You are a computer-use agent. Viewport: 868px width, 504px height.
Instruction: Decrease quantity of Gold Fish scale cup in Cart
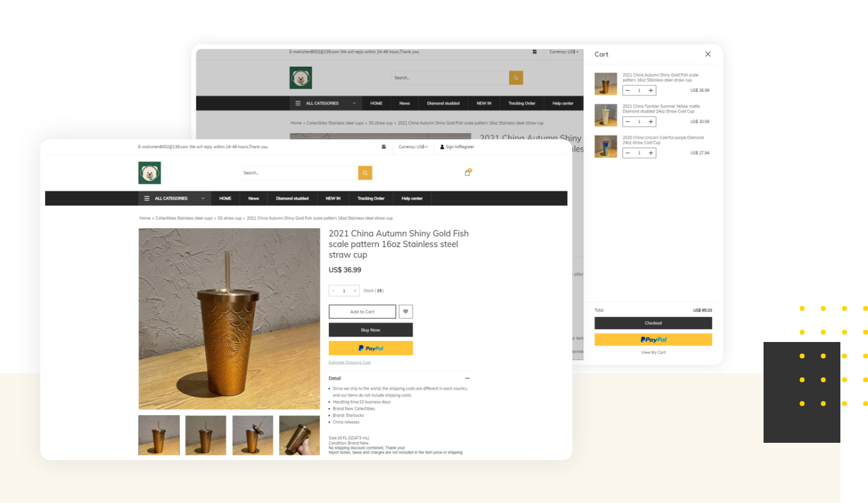point(628,91)
